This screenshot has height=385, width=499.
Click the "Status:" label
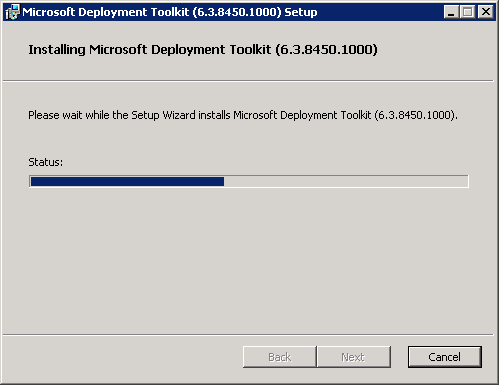point(45,162)
